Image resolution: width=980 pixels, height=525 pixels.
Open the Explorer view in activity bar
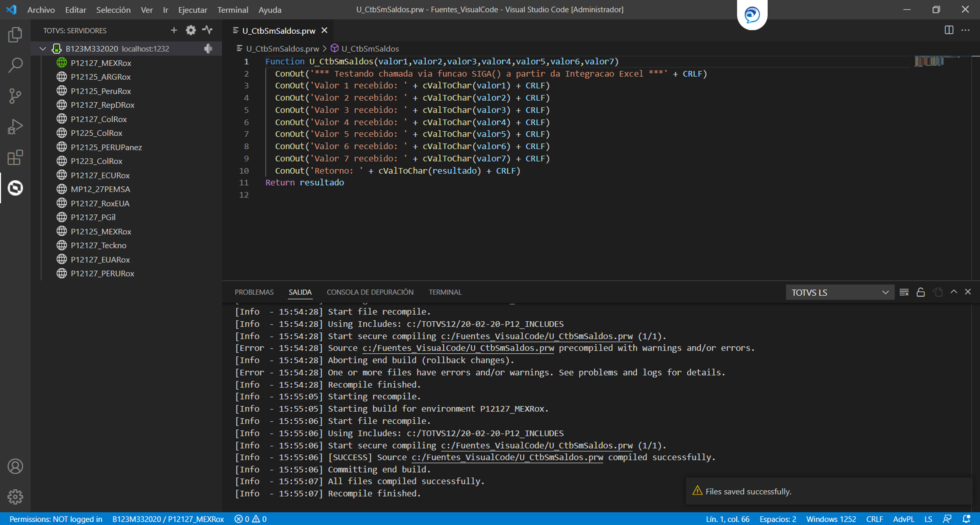point(15,35)
